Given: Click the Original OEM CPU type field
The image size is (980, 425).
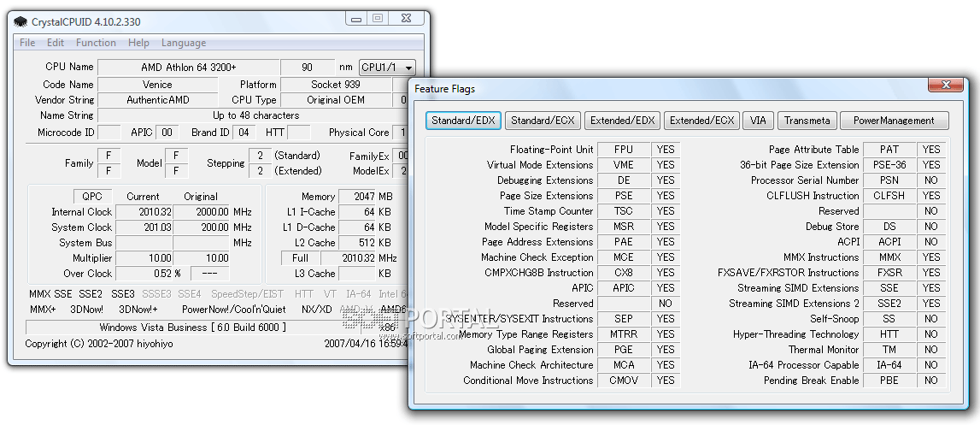Looking at the screenshot, I should click(336, 99).
